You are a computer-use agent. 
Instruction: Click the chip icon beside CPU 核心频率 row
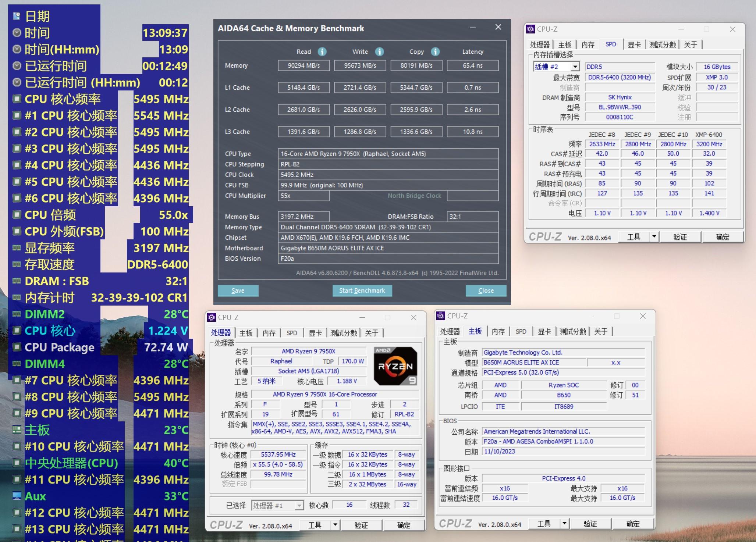point(17,99)
